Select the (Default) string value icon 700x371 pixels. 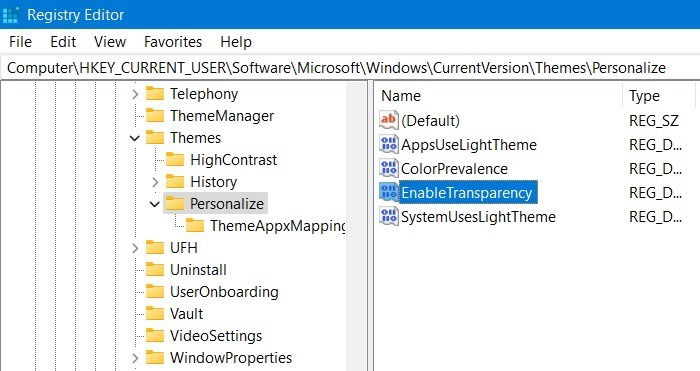[x=388, y=121]
